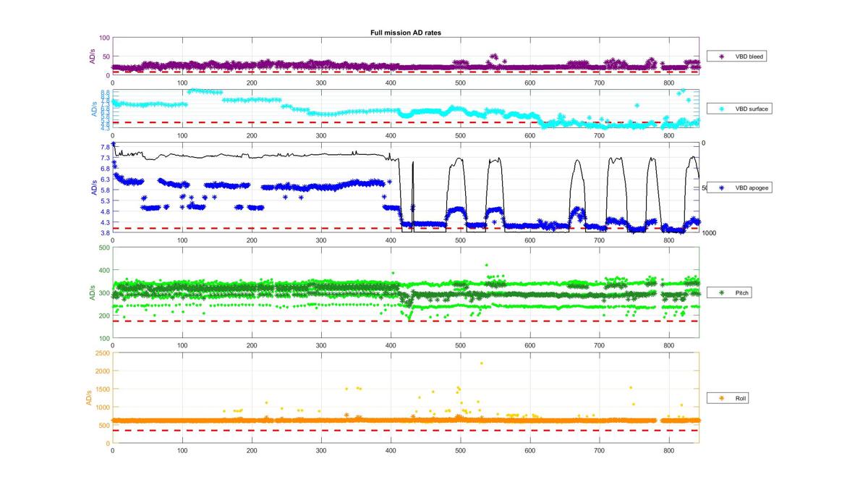Click the red dashed threshold in Pitch plot
This screenshot has height=498, width=868.
tap(405, 321)
